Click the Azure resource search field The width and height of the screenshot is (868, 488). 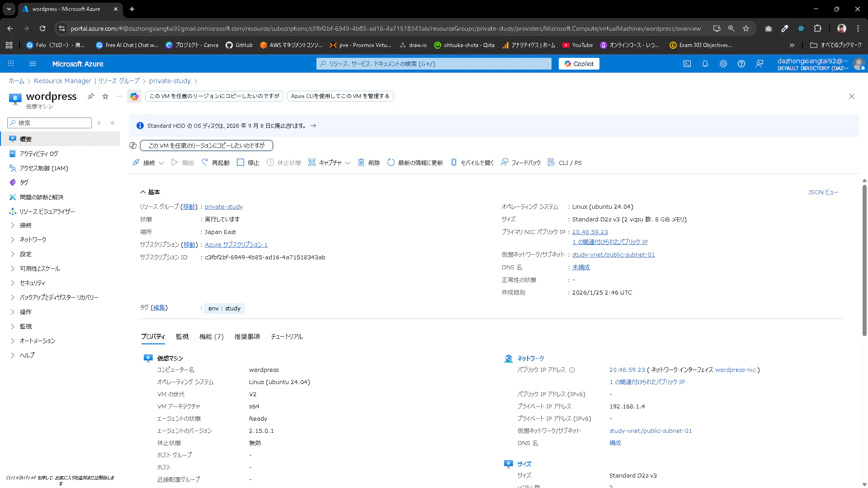pyautogui.click(x=434, y=64)
